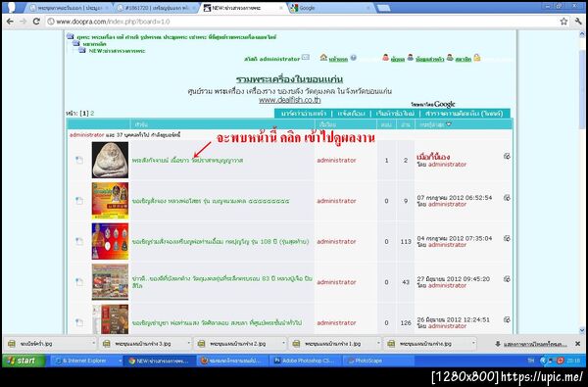Open the NEW: breadcrumb board link
Image resolution: width=588 pixels, height=387 pixels.
coord(117,51)
